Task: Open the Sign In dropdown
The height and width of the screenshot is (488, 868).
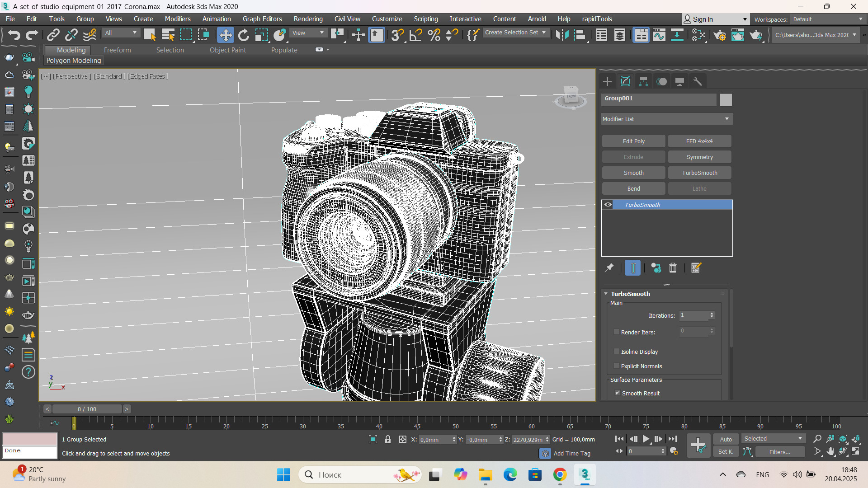Action: point(716,19)
